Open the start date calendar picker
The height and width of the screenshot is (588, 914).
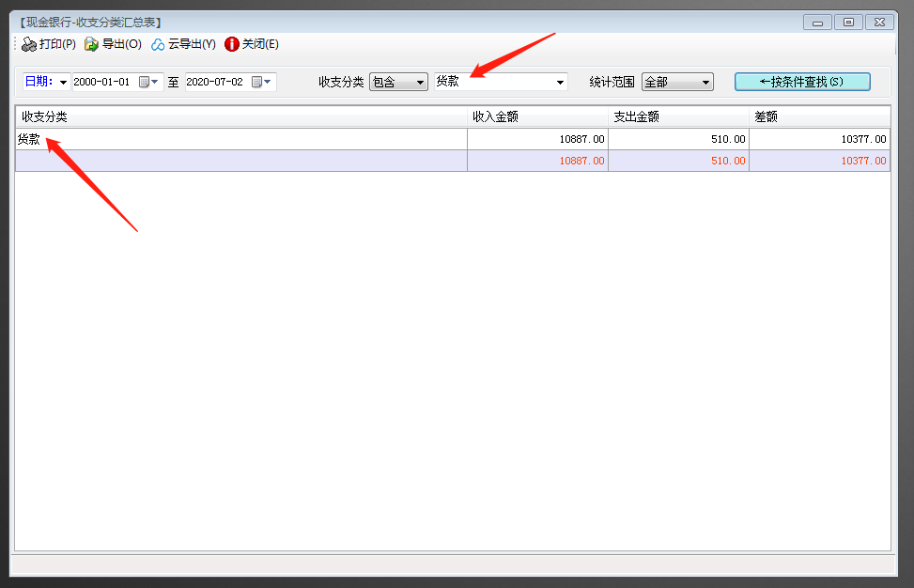tap(148, 82)
